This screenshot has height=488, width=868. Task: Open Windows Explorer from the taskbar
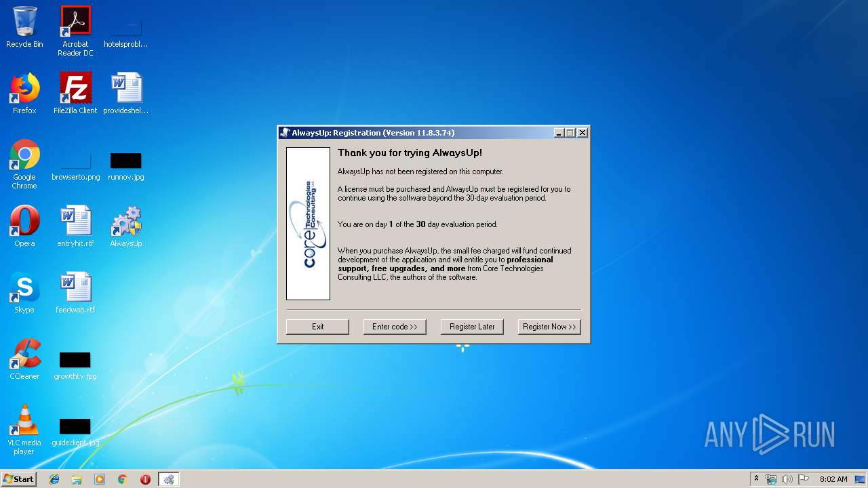(77, 479)
